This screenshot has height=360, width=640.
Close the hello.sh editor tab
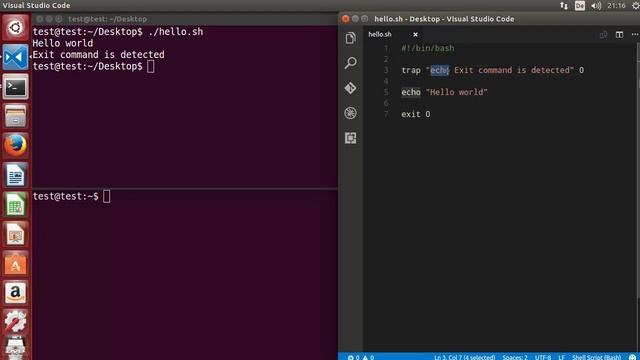(415, 35)
